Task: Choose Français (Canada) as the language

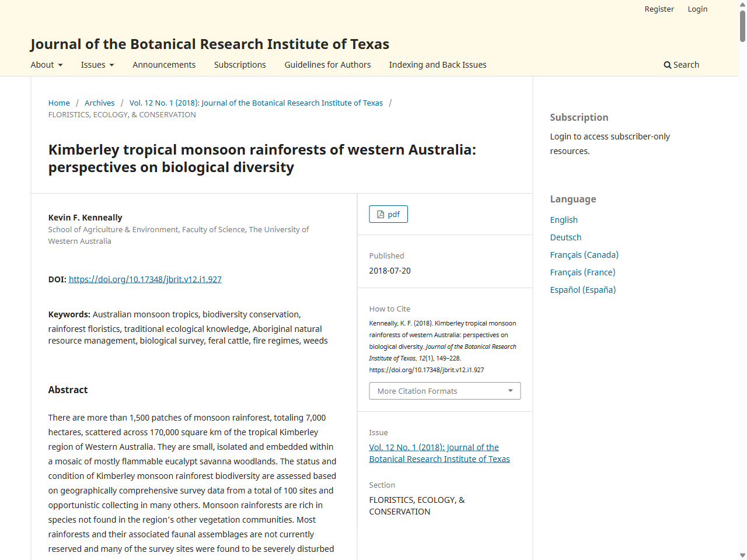Action: (584, 254)
